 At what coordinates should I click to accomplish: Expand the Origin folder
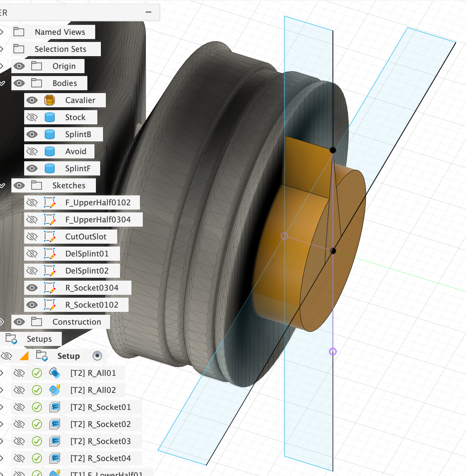(2, 66)
